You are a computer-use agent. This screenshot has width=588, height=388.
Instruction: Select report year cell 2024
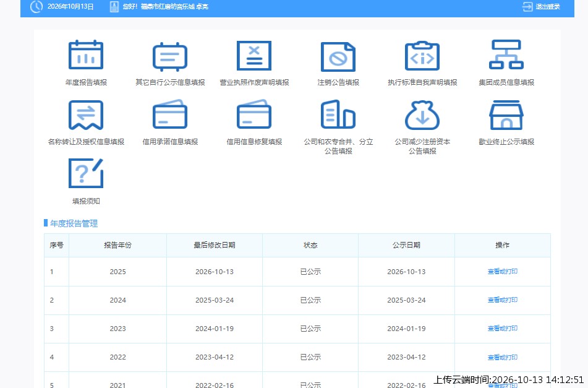(117, 300)
